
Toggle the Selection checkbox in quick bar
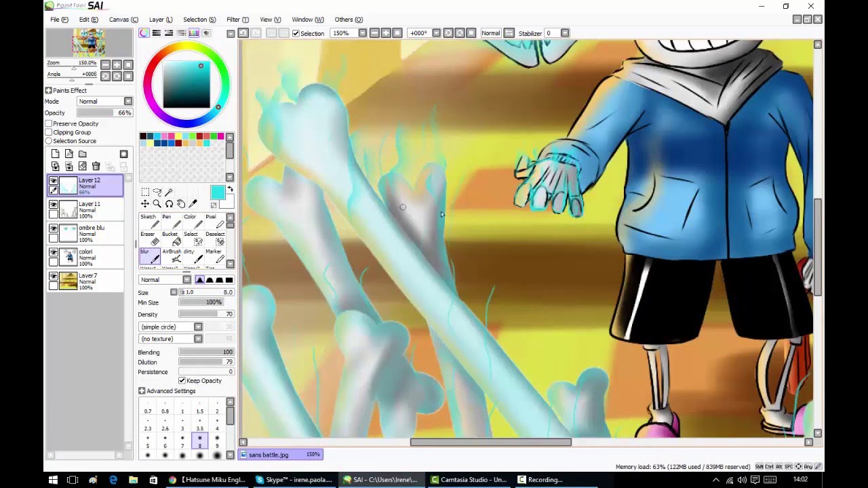[x=296, y=33]
